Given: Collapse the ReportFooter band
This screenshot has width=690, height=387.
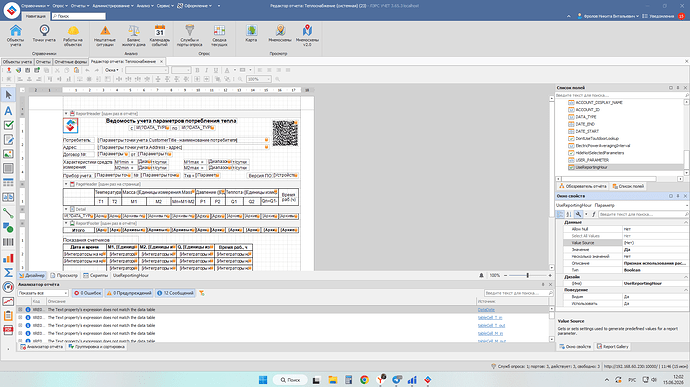Looking at the screenshot, I should (66, 223).
